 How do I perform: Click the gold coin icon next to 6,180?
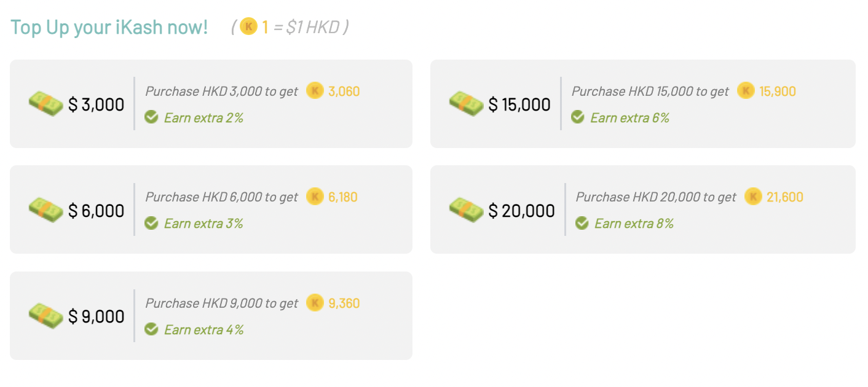[315, 197]
